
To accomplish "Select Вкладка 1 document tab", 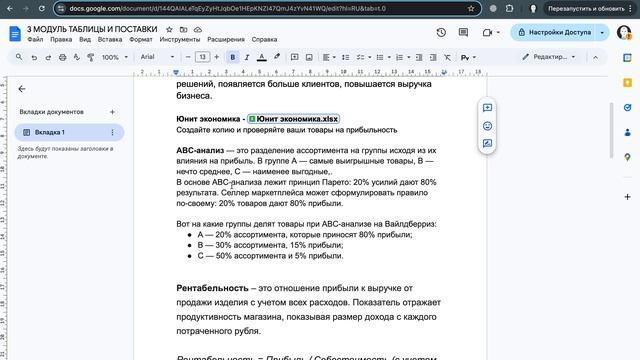I will coord(69,132).
